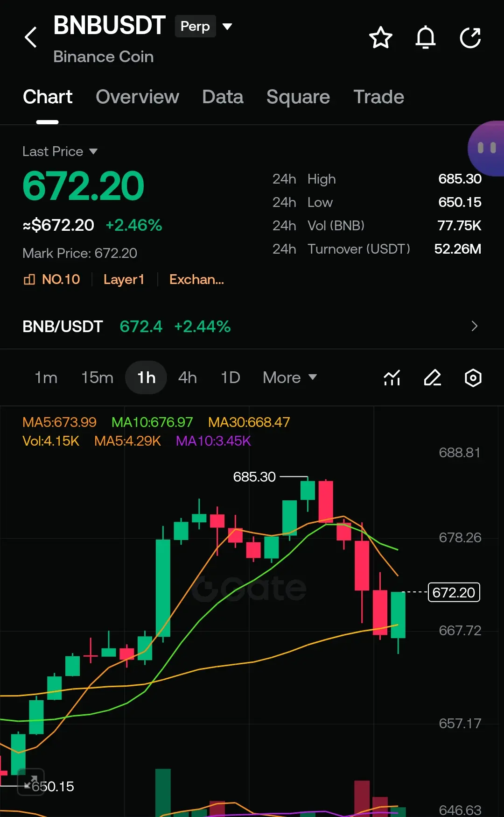Tap the 688.81 price axis label
The image size is (504, 817).
tap(460, 453)
